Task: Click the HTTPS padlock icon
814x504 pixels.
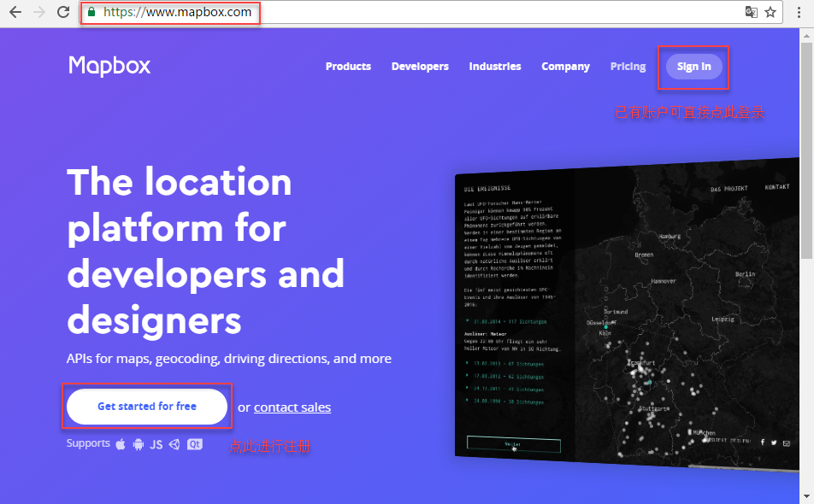Action: click(91, 13)
